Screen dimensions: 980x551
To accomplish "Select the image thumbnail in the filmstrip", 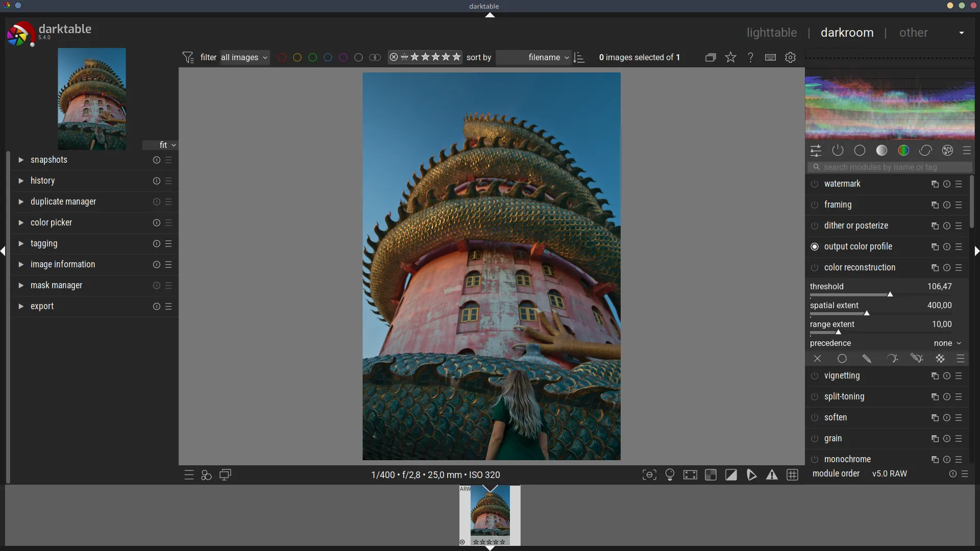I will [x=489, y=516].
